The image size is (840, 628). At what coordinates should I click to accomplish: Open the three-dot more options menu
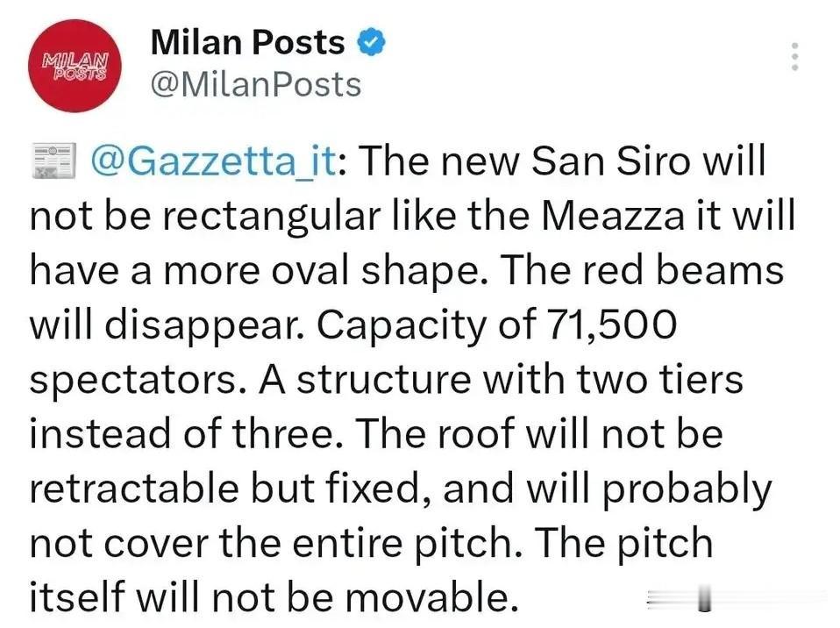click(x=795, y=56)
